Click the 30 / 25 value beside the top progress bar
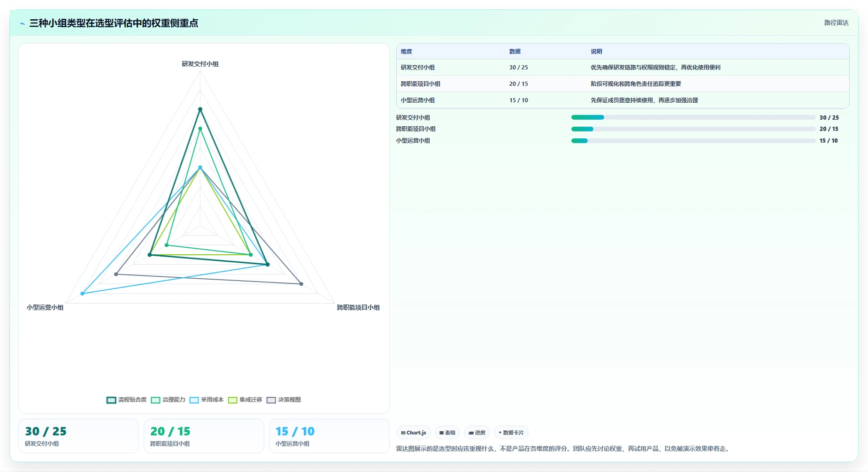 pyautogui.click(x=829, y=118)
